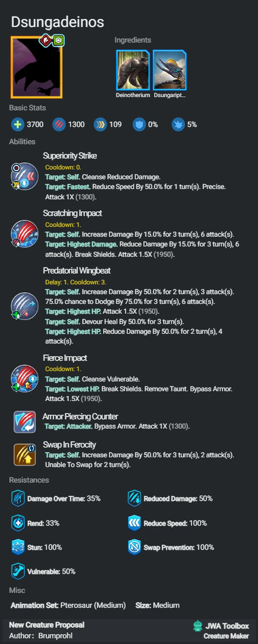Click the Fierce Impact ability icon
Viewport: 258px width, 644px height.
click(x=25, y=378)
